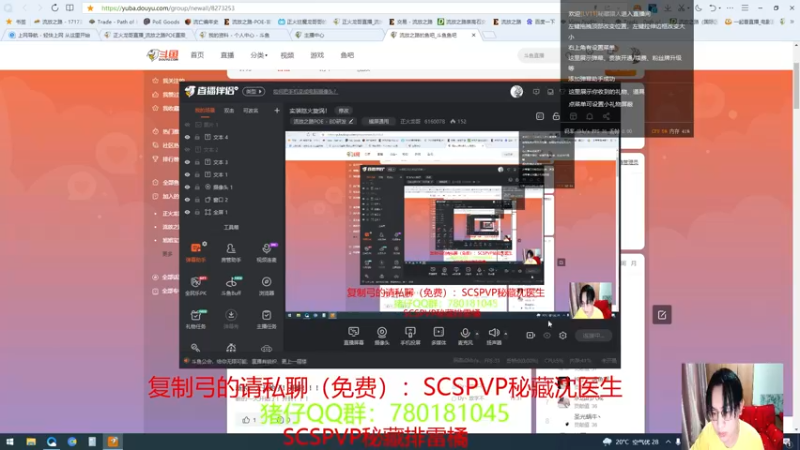
Task: Click the browser address bar URL
Action: coord(168,8)
